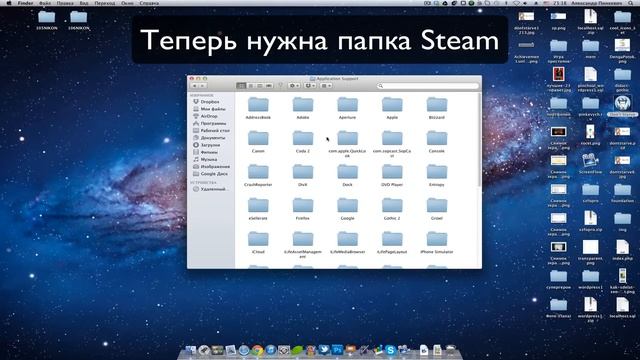The height and width of the screenshot is (360, 640).
Task: Select the Adobe folder
Action: (x=303, y=108)
